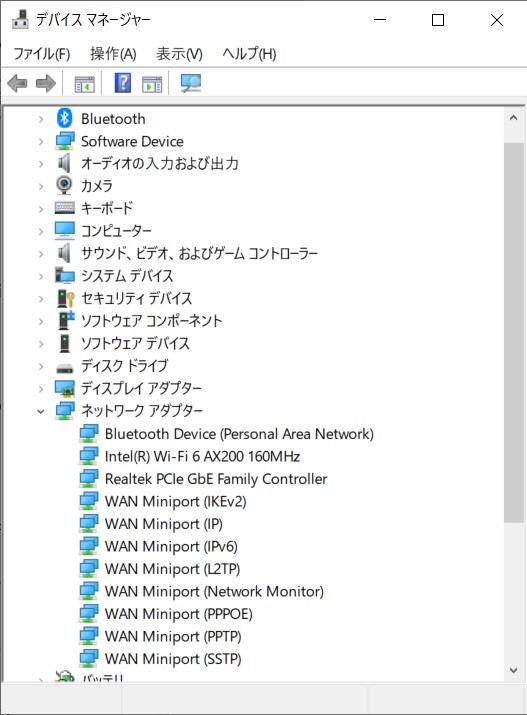This screenshot has width=527, height=715.
Task: Click the scrollbar up arrow
Action: [x=514, y=118]
